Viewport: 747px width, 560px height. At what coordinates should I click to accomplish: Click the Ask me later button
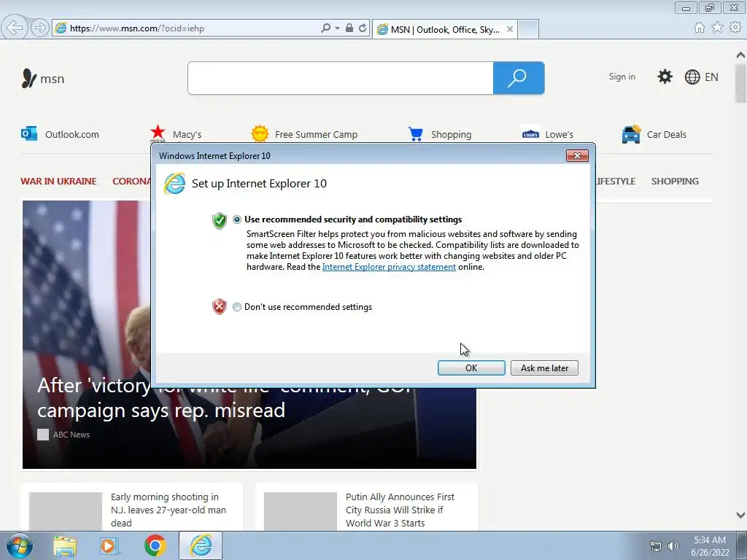coord(544,367)
